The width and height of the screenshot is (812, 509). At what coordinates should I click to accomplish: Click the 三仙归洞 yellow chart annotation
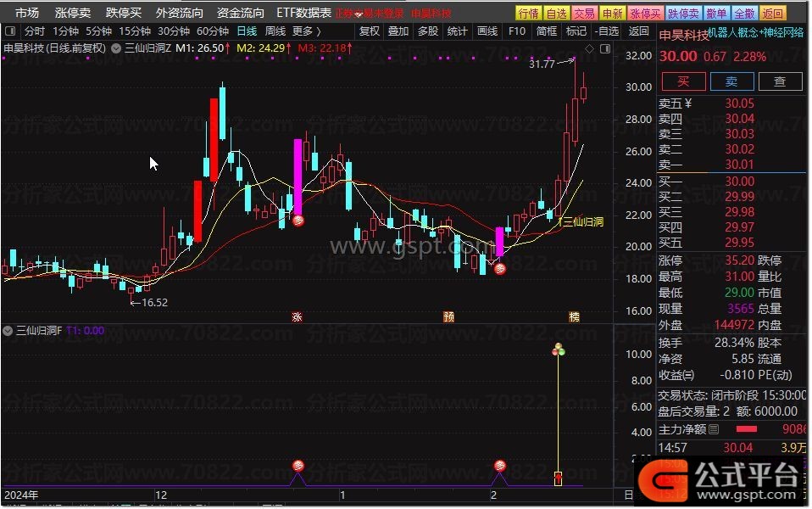point(582,222)
